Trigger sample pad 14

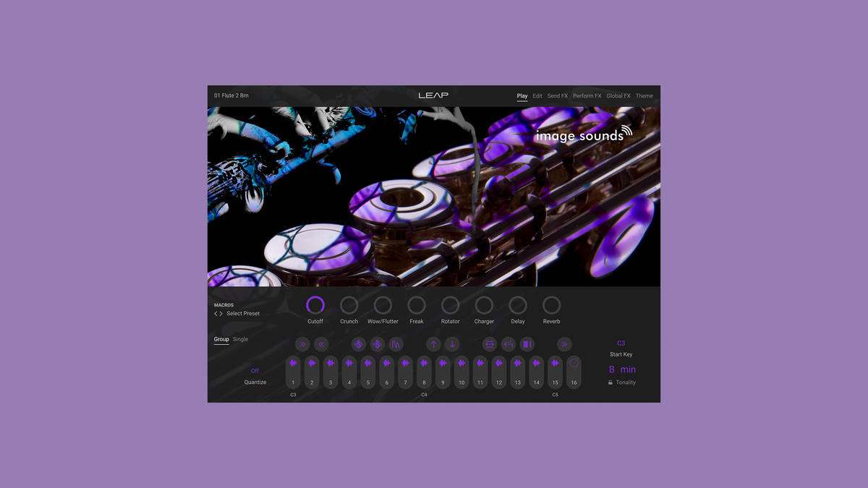537,372
